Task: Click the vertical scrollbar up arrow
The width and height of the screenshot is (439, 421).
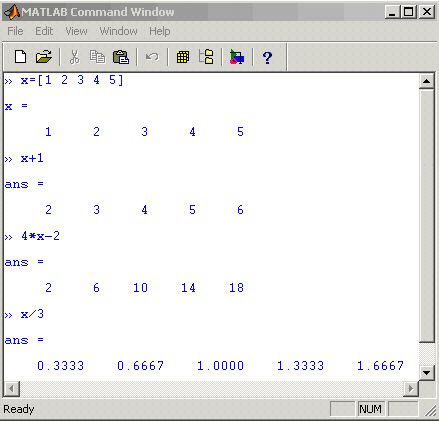Action: 427,81
